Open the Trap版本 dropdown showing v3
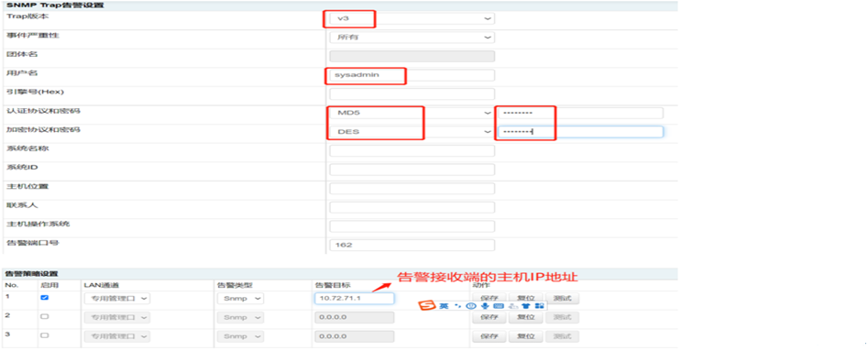The image size is (868, 351). pyautogui.click(x=412, y=18)
